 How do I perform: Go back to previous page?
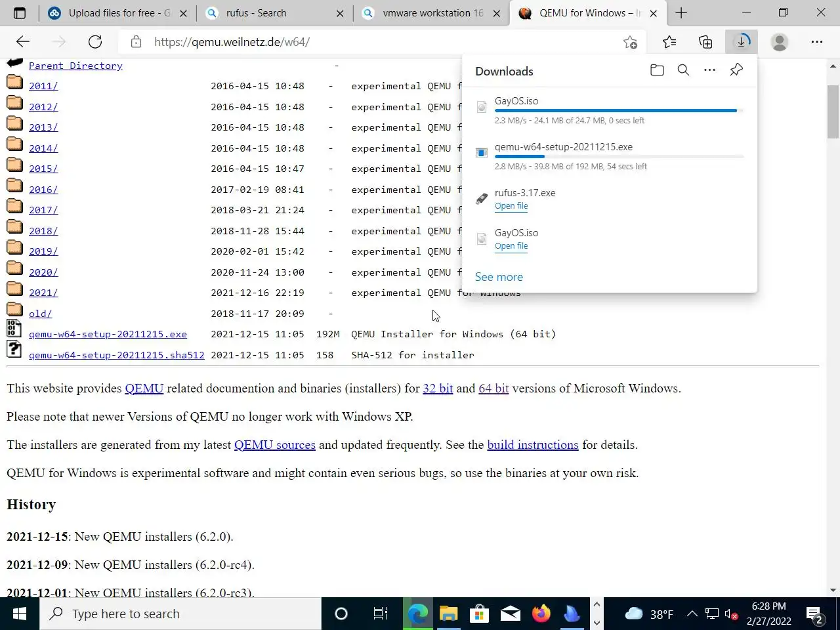click(x=23, y=42)
